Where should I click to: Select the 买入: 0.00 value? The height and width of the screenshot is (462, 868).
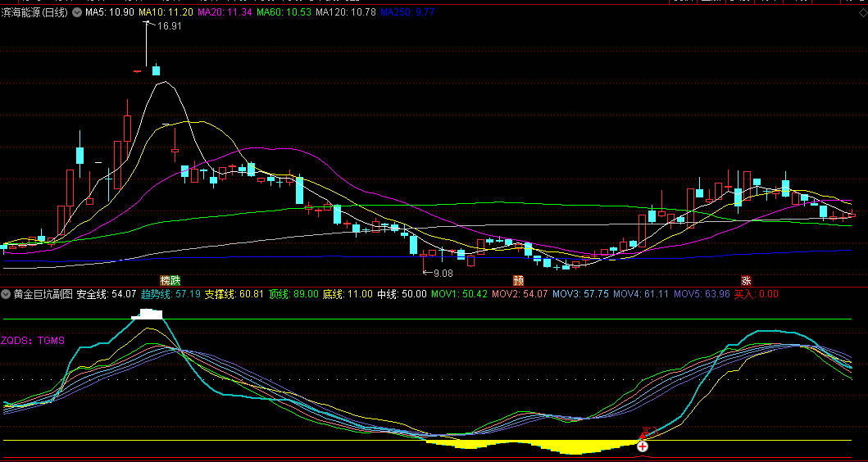(757, 294)
